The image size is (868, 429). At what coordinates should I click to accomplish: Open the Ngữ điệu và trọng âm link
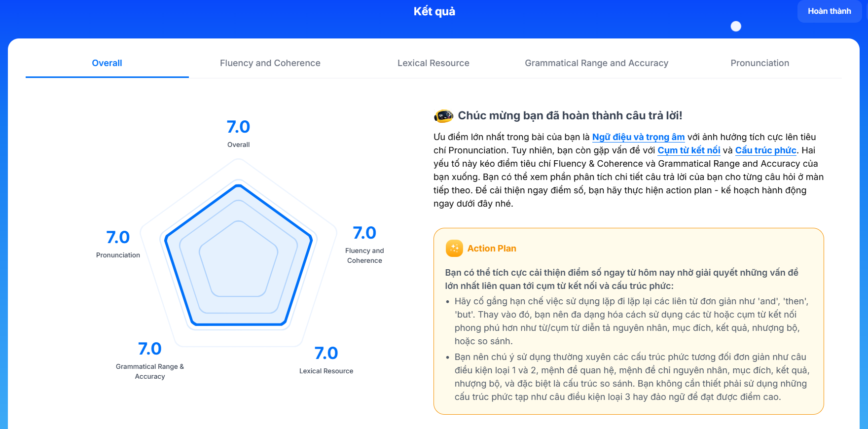click(x=638, y=137)
